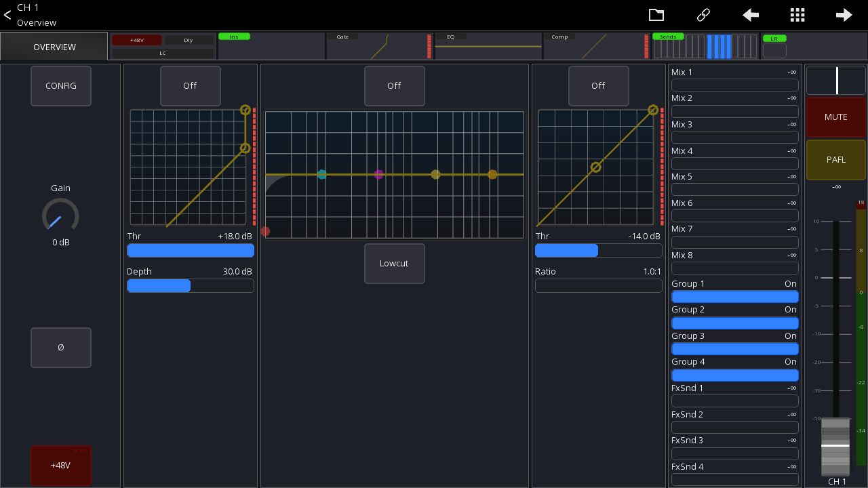Toggle PAFL monitoring
This screenshot has width=868, height=488.
(x=835, y=160)
